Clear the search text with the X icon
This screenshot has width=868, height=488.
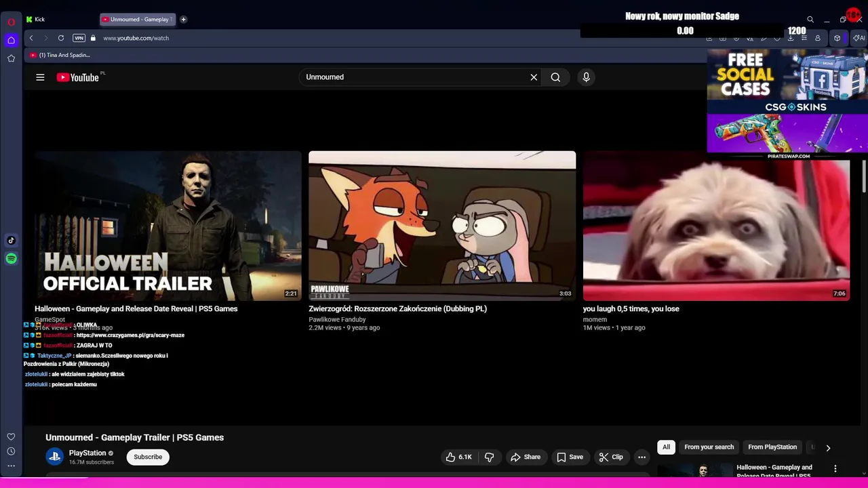(x=534, y=77)
